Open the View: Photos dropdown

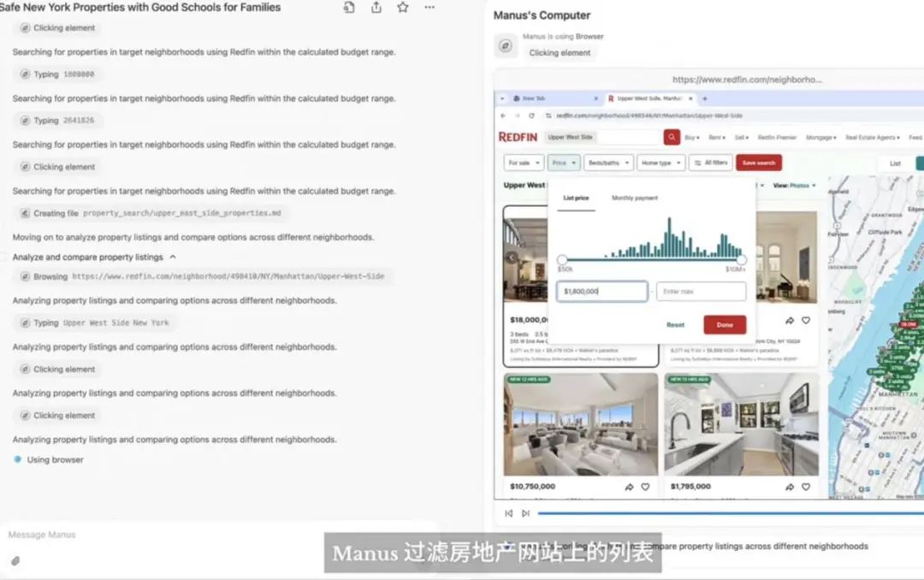click(794, 186)
